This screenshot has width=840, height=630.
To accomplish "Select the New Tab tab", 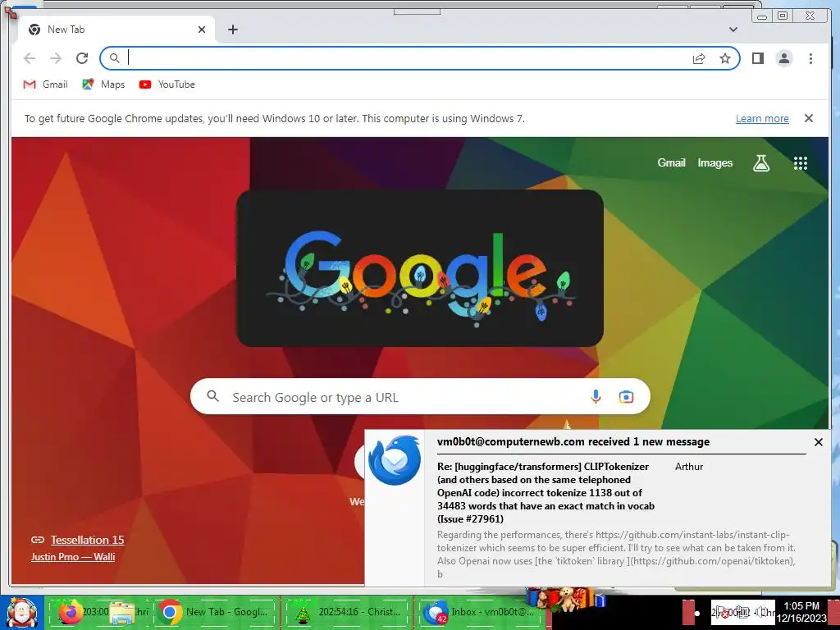I will (x=116, y=30).
